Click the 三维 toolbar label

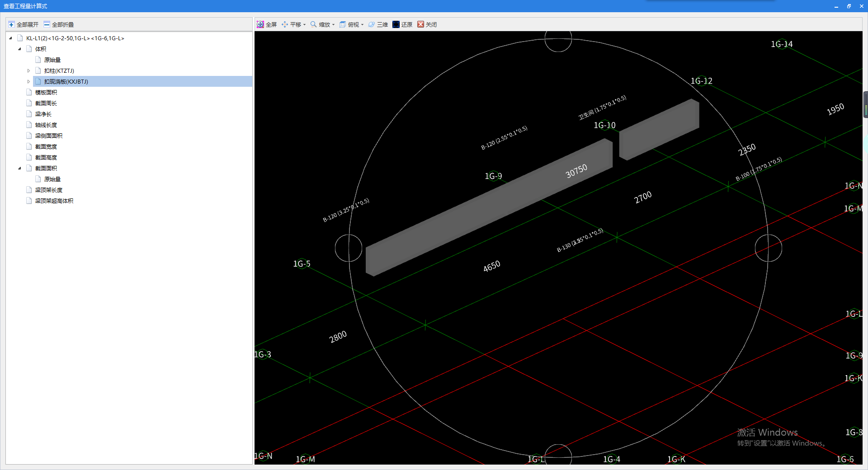coord(382,25)
